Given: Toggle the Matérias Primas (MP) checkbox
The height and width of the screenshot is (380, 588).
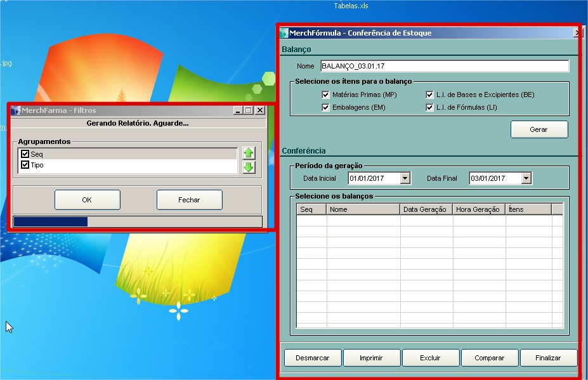Looking at the screenshot, I should coord(326,95).
